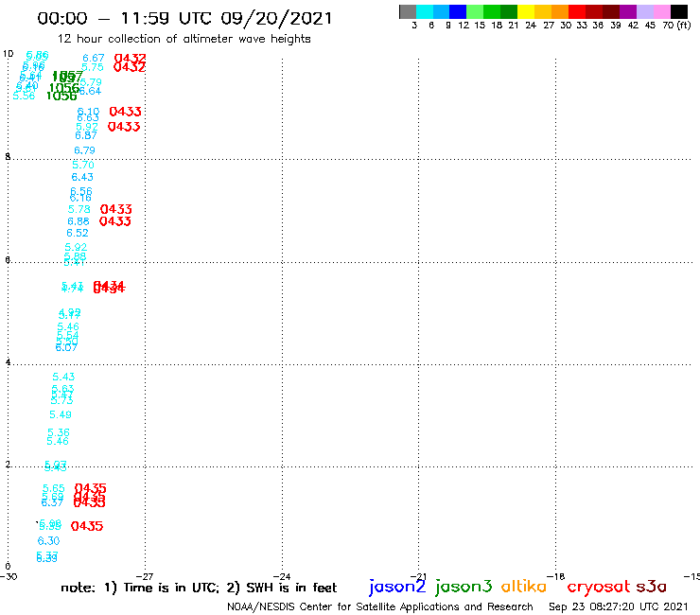Click the 'note: 1) Time is in UTC' text
This screenshot has height=615, width=700.
pos(140,588)
